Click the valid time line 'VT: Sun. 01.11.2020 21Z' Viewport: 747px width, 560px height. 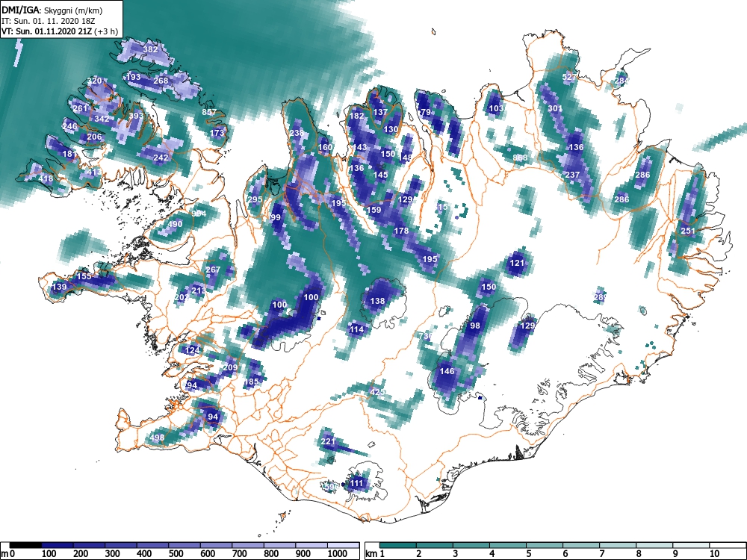[47, 32]
